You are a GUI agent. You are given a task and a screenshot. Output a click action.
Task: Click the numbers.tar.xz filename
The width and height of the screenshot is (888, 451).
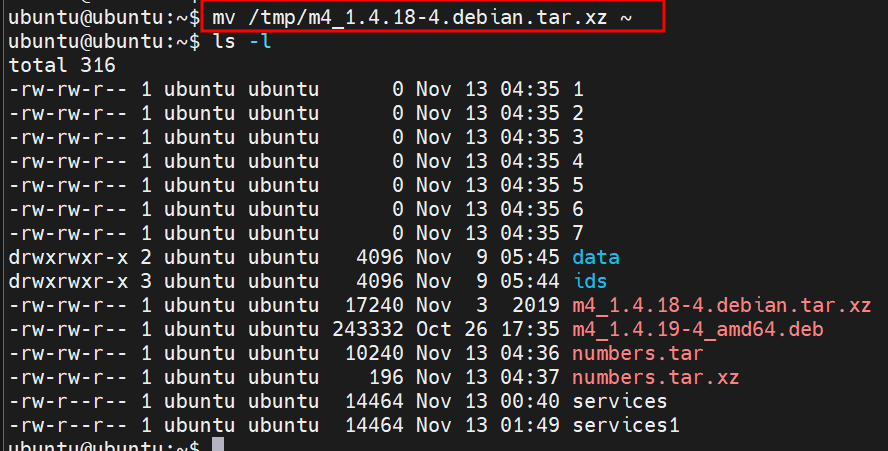point(655,377)
